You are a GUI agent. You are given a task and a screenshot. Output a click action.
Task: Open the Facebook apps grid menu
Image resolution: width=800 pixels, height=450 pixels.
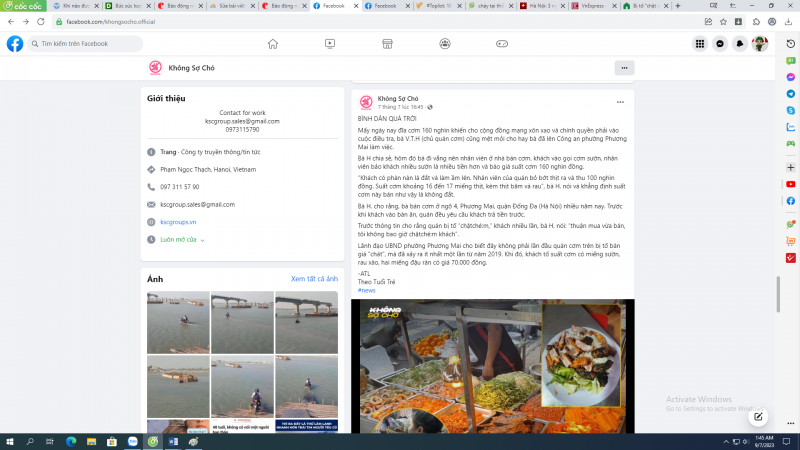699,44
